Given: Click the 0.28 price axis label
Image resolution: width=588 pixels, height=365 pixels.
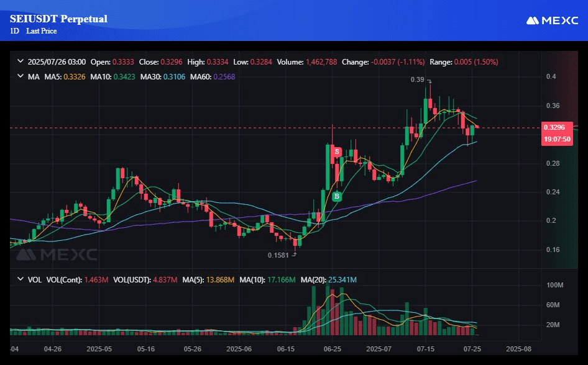Looking at the screenshot, I should point(553,163).
